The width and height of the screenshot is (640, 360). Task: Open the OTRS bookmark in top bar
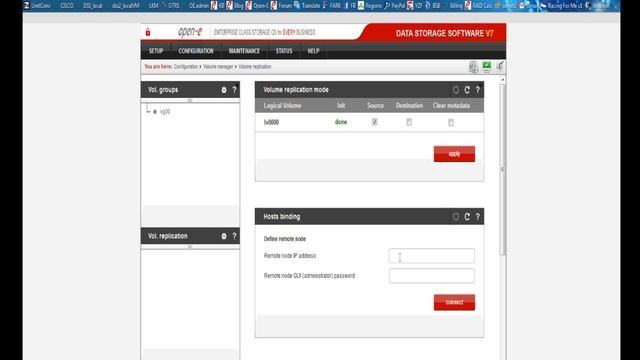171,6
